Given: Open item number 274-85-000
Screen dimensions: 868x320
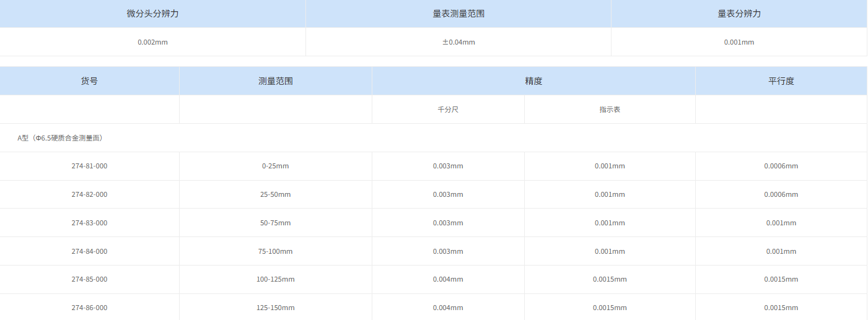Looking at the screenshot, I should (89, 279).
